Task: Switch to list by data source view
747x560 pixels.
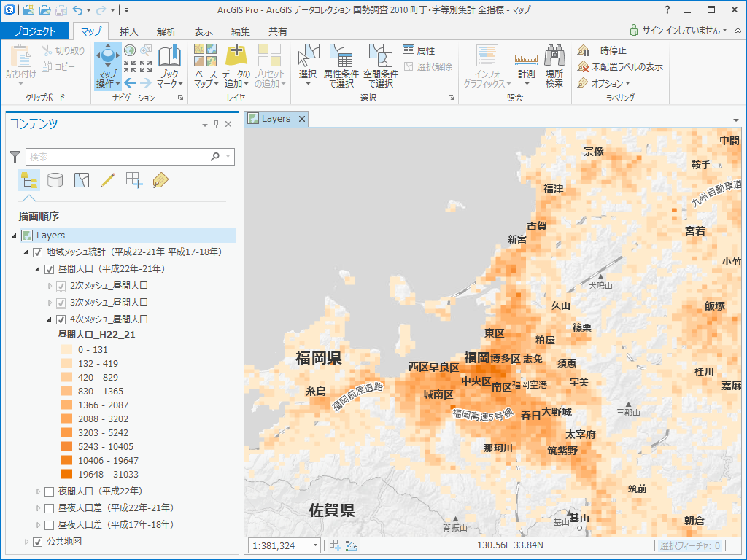Action: point(55,180)
